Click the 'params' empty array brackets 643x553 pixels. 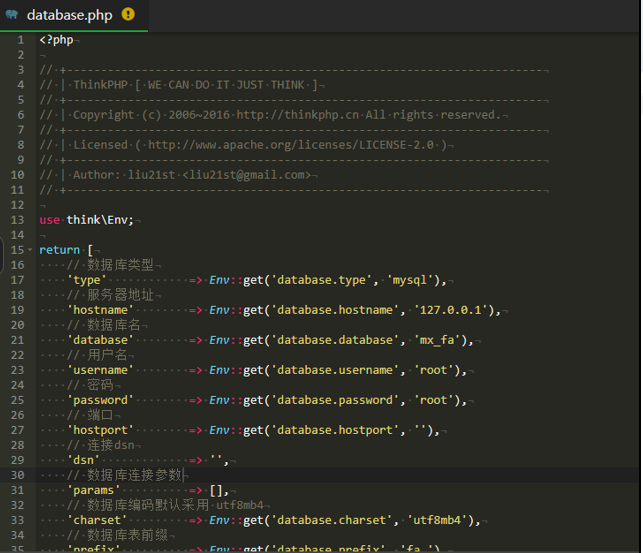point(217,490)
